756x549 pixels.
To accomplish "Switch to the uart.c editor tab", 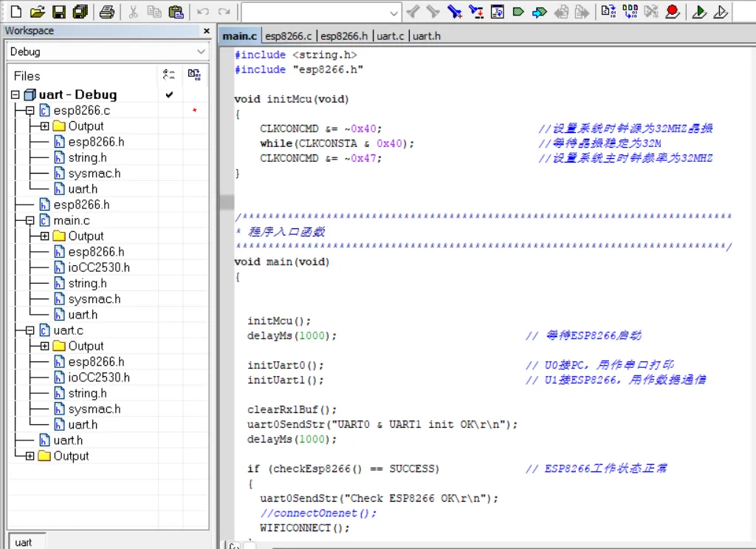I will (391, 36).
